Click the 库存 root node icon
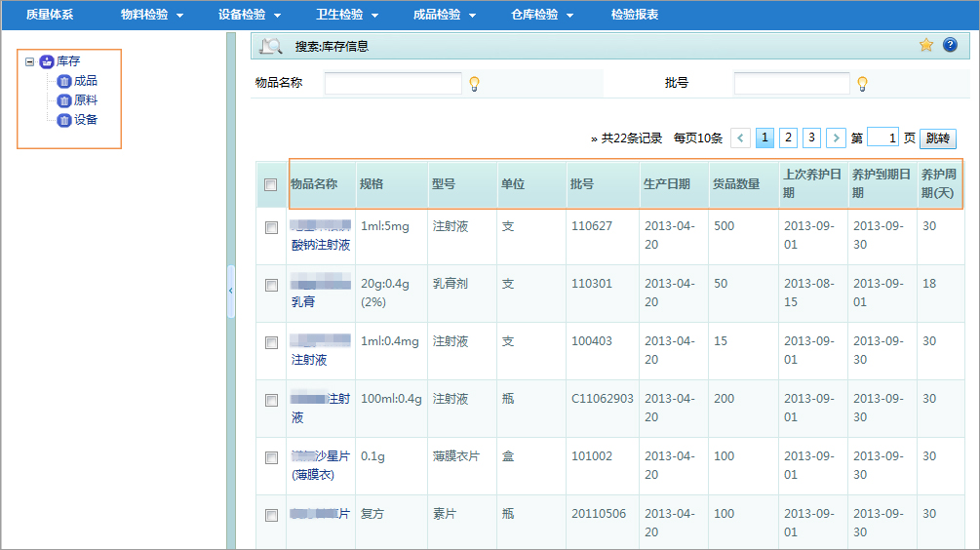 47,61
